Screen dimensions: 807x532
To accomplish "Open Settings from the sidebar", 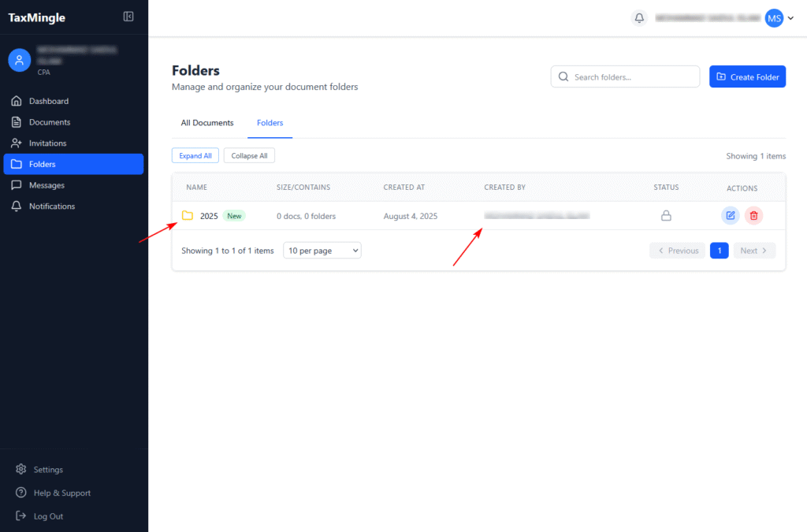I will pyautogui.click(x=47, y=470).
